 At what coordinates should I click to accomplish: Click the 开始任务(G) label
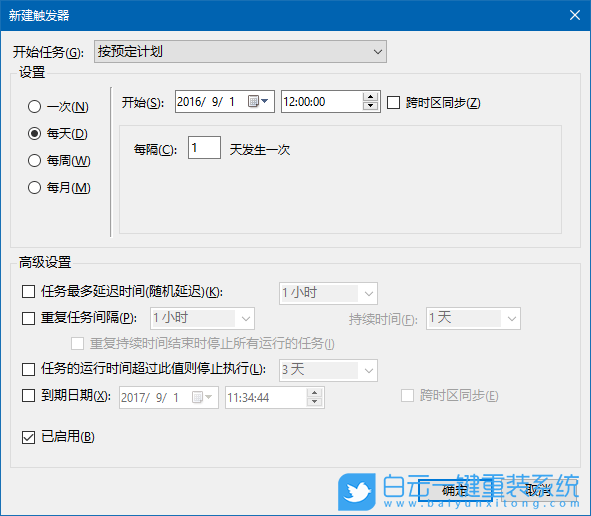[x=48, y=52]
